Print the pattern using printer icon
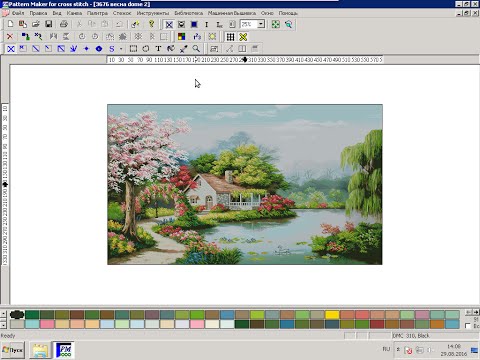The width and height of the screenshot is (480, 360). coord(64,24)
